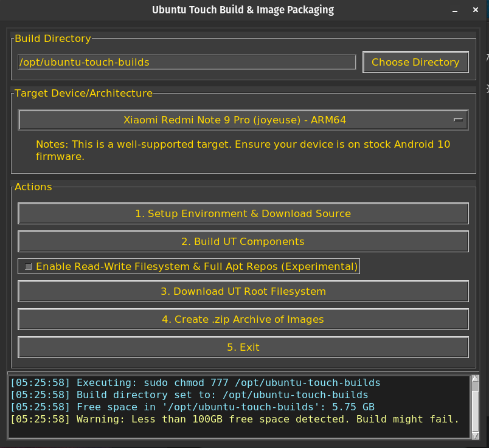The image size is (489, 448).
Task: Create .zip Archive of Images
Action: point(243,319)
